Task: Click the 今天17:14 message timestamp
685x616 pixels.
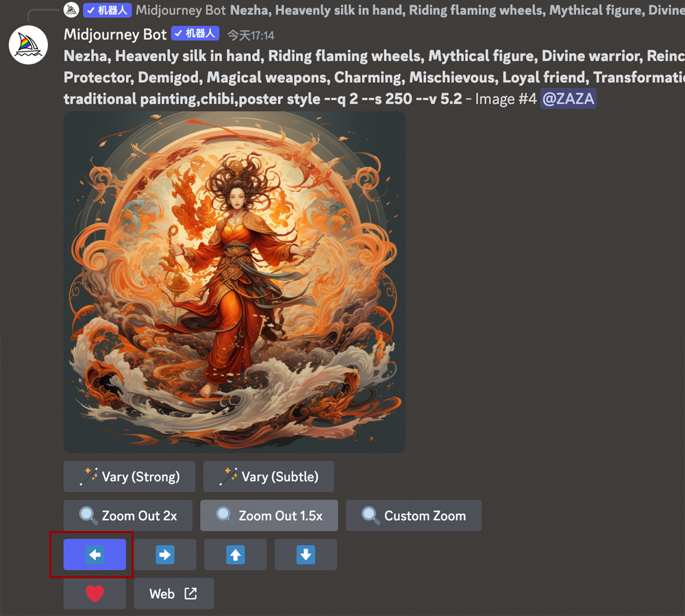Action: point(251,35)
